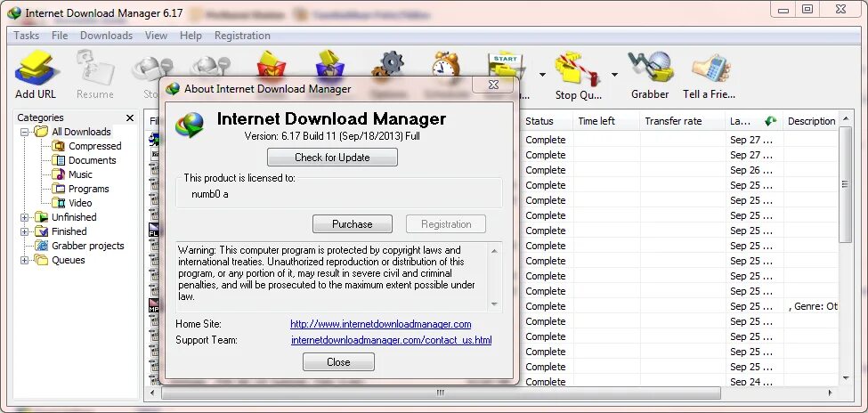Screen dimensions: 868x413
Task: Open the Registration menu
Action: 242,36
